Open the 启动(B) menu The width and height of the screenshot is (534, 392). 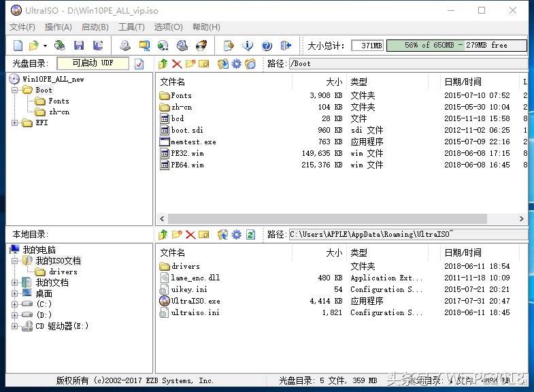[95, 27]
